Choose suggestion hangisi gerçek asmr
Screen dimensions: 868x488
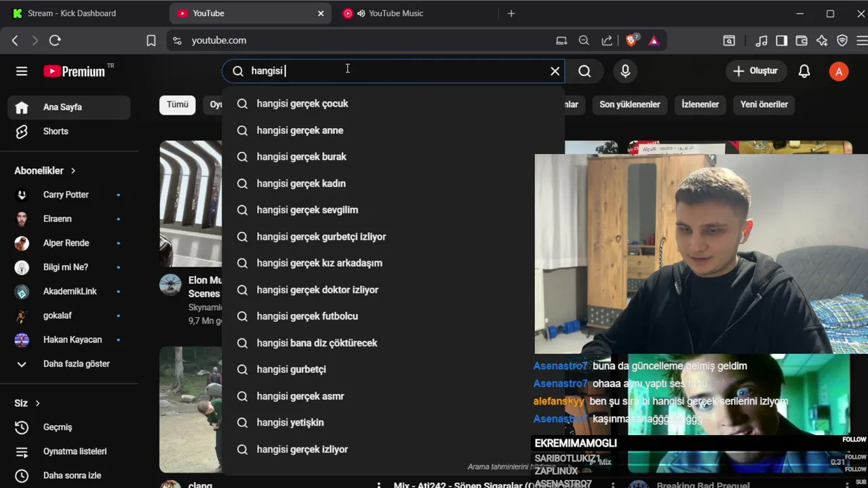(x=393, y=396)
